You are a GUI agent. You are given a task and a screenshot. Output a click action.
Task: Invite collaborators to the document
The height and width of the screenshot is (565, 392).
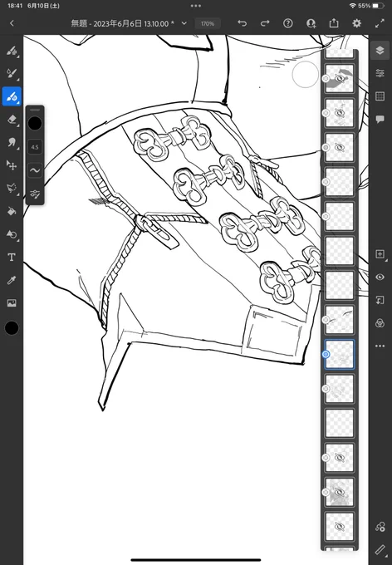click(311, 23)
